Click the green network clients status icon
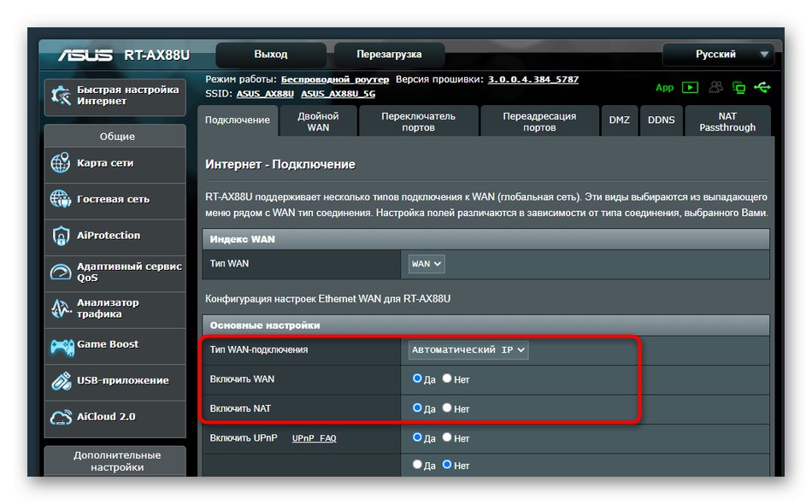Image resolution: width=812 pixels, height=504 pixels. (739, 88)
